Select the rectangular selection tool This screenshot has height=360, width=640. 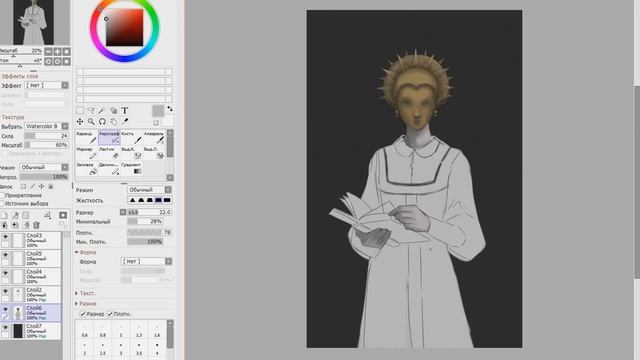tap(80, 111)
